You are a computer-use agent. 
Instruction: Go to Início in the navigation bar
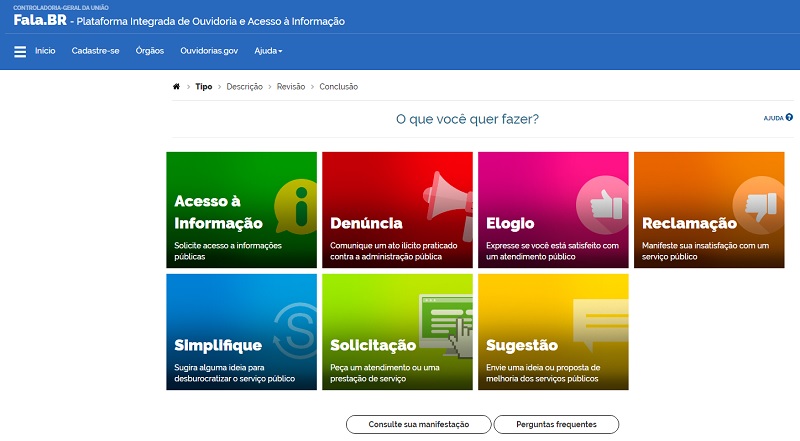click(45, 51)
